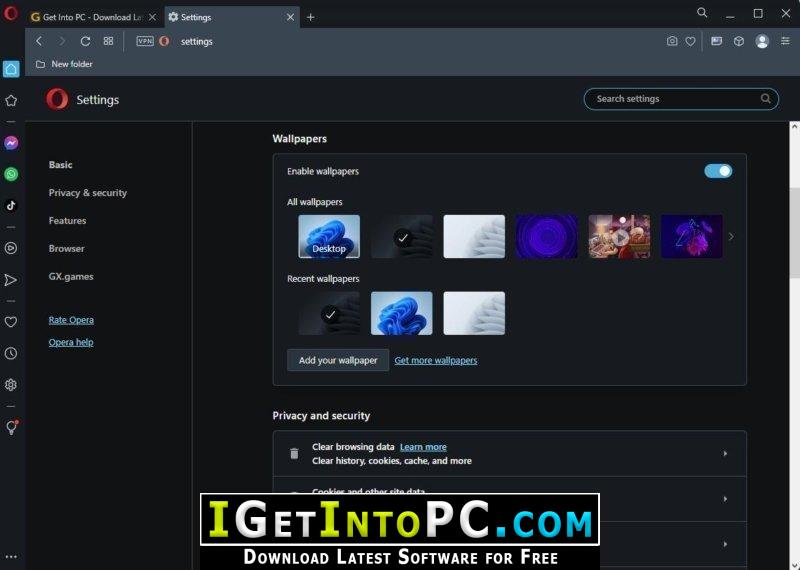The height and width of the screenshot is (570, 800).
Task: Open Features settings section
Action: (67, 221)
